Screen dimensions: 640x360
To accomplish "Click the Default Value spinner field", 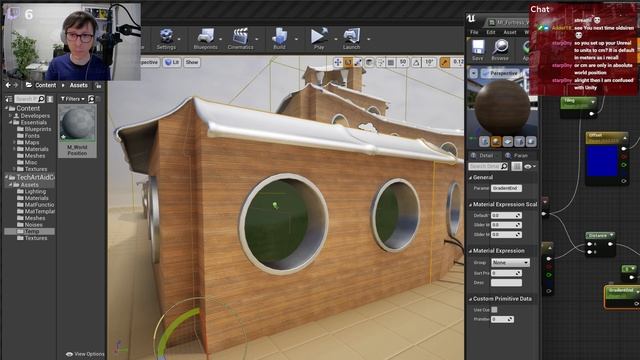I will click(x=506, y=215).
